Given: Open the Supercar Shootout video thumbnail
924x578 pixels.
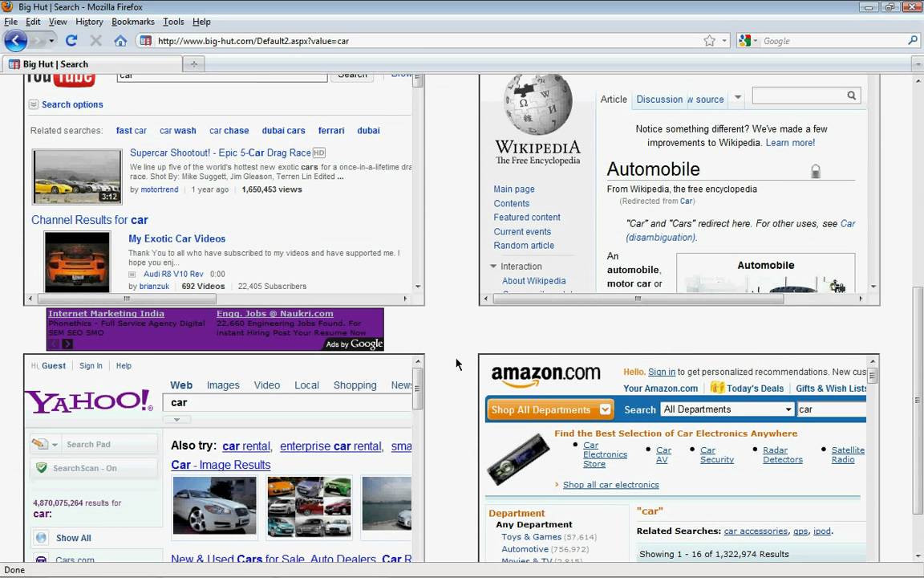Looking at the screenshot, I should point(77,177).
